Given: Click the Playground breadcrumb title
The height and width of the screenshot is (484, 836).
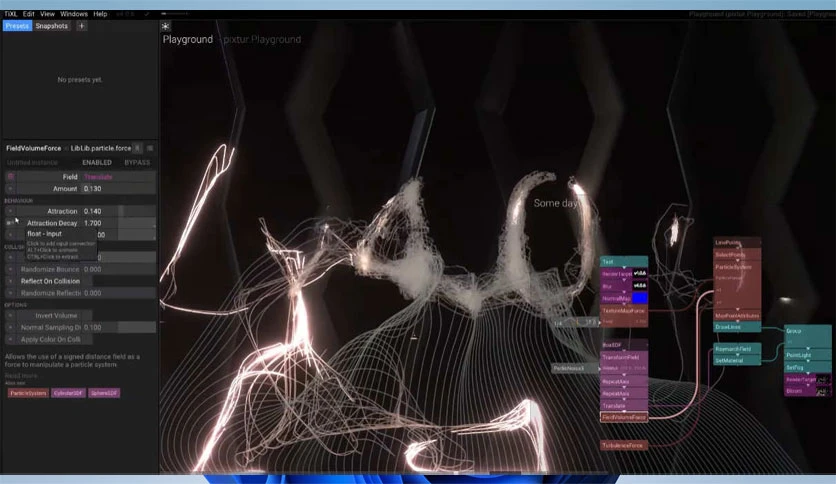Looking at the screenshot, I should click(188, 39).
